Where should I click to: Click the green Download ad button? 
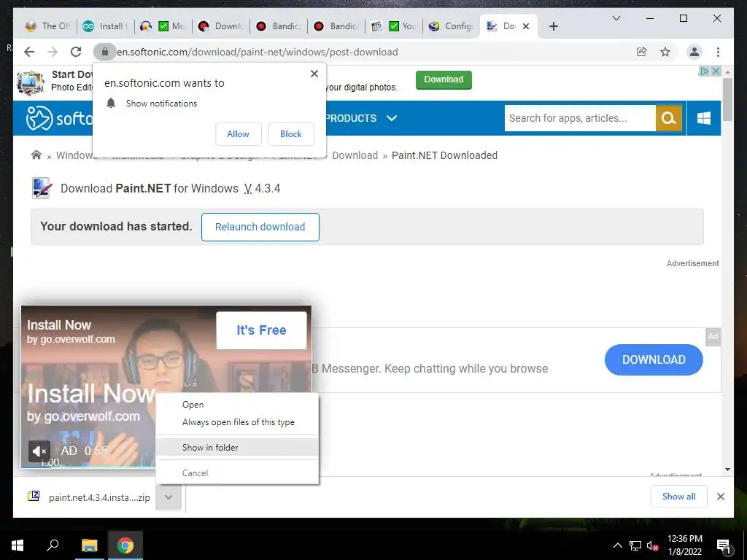pyautogui.click(x=444, y=80)
